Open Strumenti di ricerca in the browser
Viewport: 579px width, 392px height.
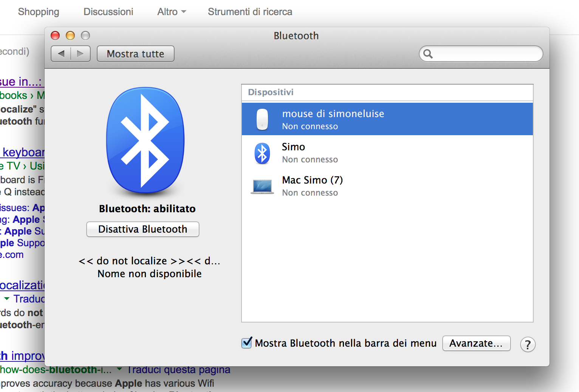point(250,12)
